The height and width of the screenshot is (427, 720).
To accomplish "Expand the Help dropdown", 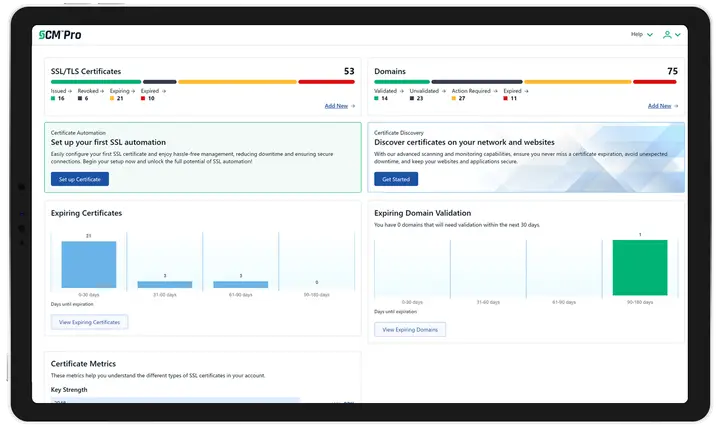I will point(642,35).
